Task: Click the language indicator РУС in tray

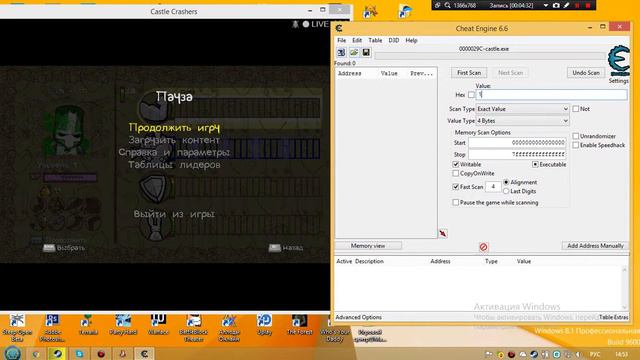Action: pyautogui.click(x=595, y=354)
